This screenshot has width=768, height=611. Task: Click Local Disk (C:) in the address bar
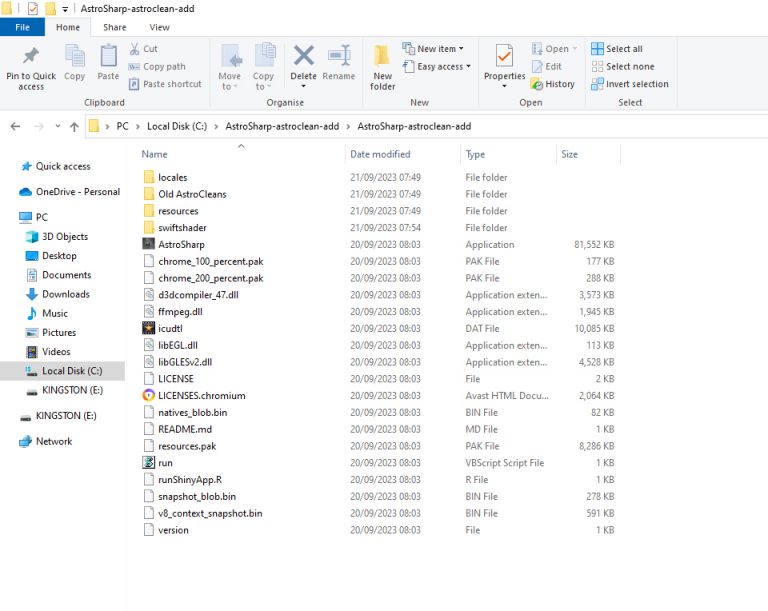179,127
